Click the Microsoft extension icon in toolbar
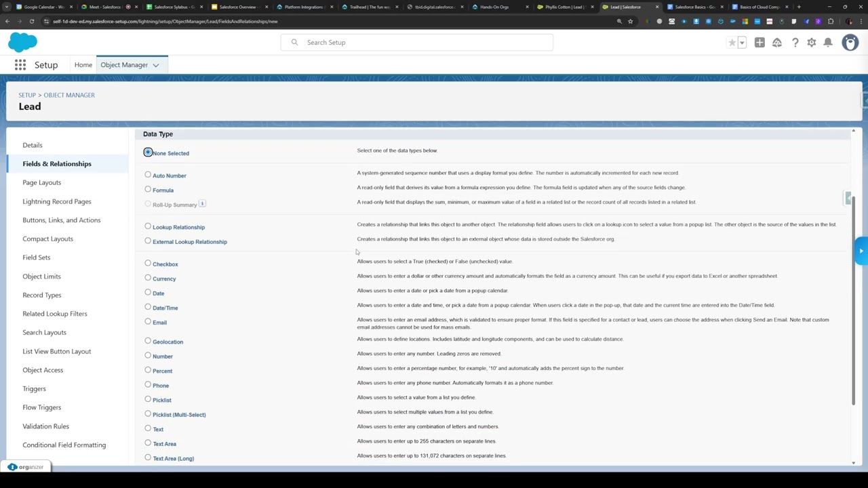 tap(745, 21)
